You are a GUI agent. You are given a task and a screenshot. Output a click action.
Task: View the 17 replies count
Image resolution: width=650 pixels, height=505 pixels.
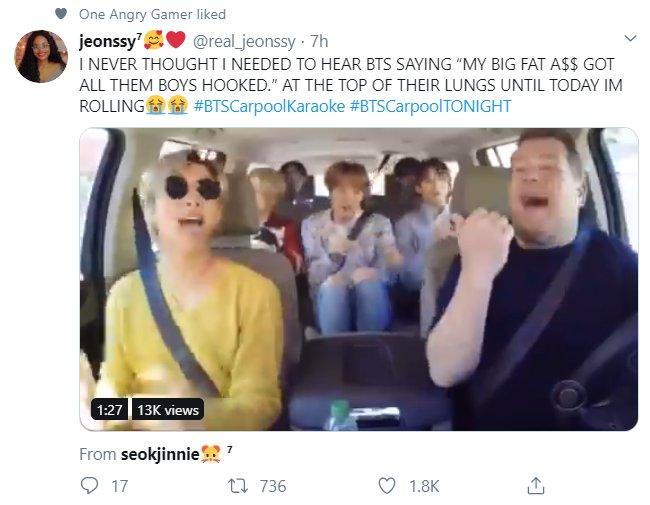point(120,486)
